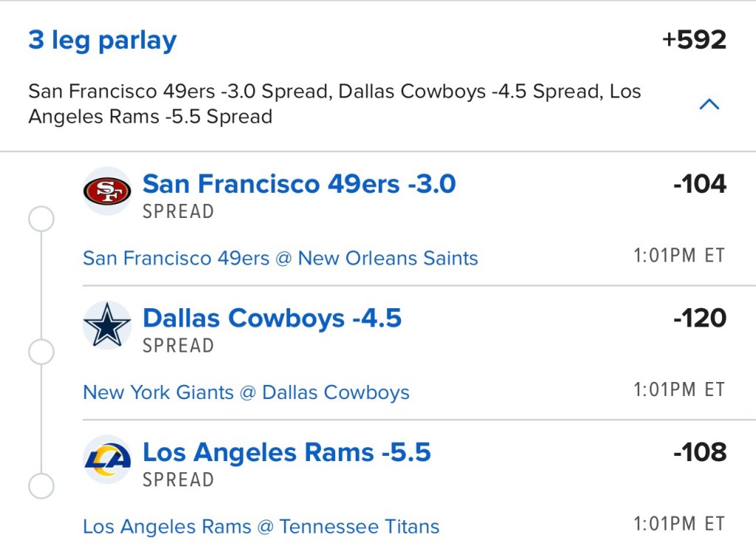
Task: Tap the -108 odds for the Rams
Action: point(699,452)
